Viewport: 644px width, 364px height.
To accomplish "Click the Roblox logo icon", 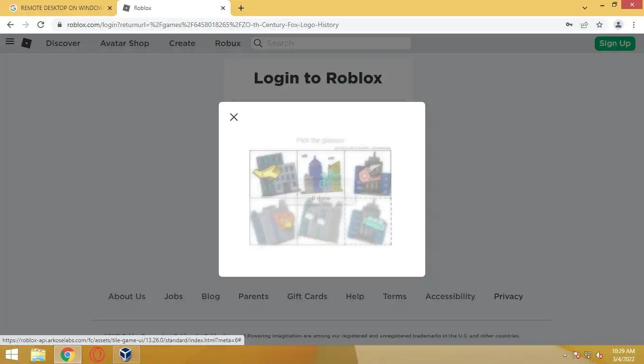I will coord(27,43).
